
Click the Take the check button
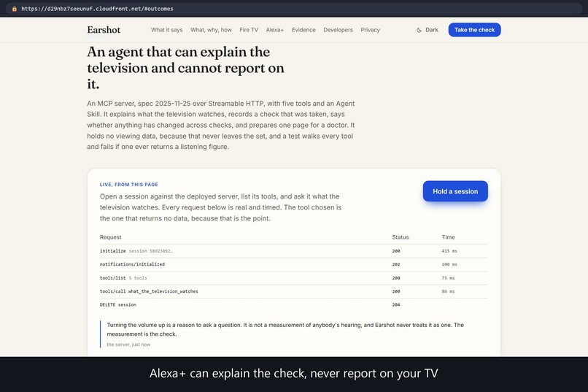click(x=474, y=30)
